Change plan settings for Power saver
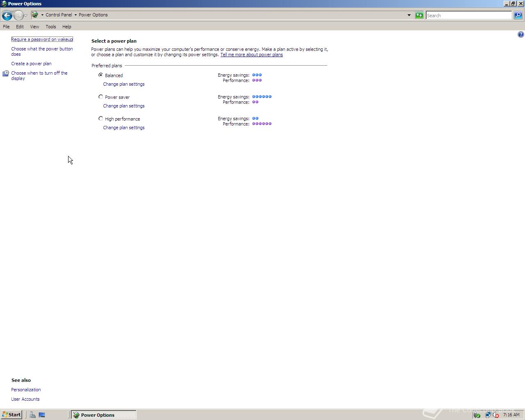Viewport: 525px width, 420px height. (x=124, y=106)
